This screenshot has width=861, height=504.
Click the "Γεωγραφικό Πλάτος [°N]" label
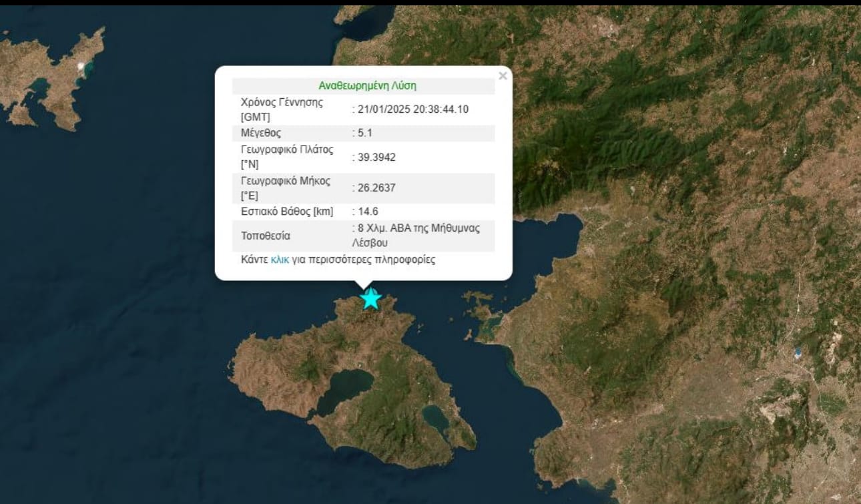(x=286, y=157)
